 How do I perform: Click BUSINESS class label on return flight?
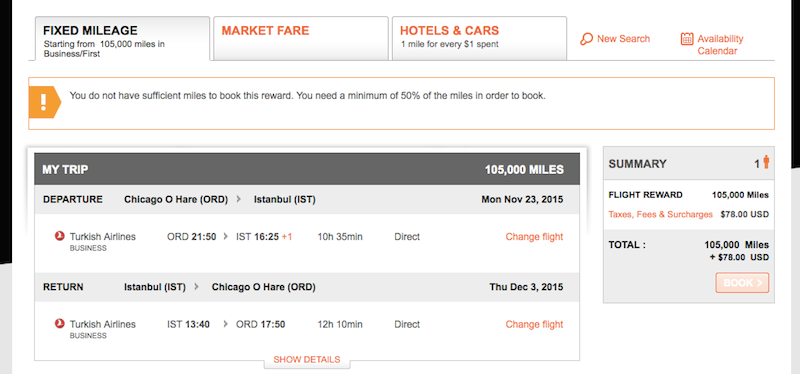pyautogui.click(x=88, y=336)
